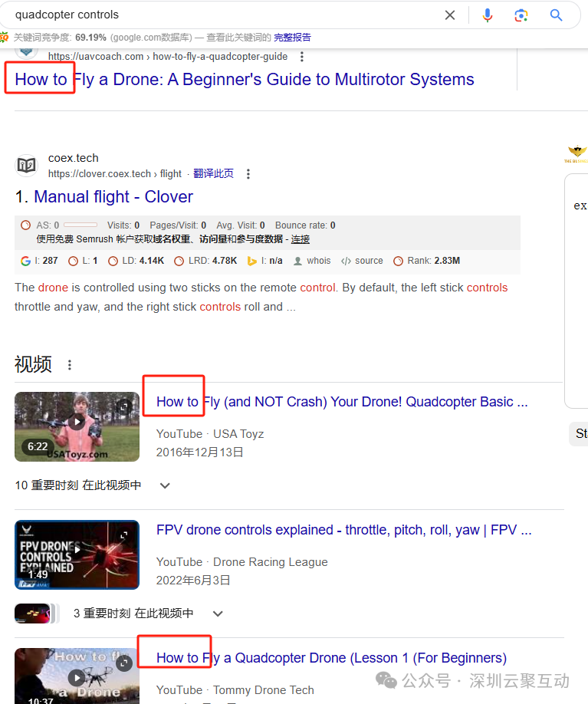Click the YouTube · Drone Racing League text

coord(242,562)
